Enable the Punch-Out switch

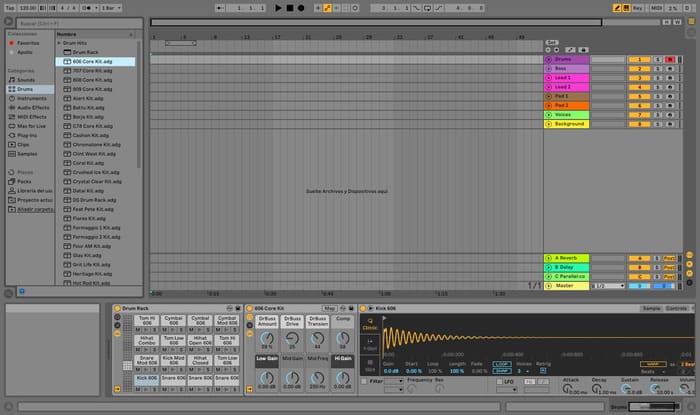[438, 8]
